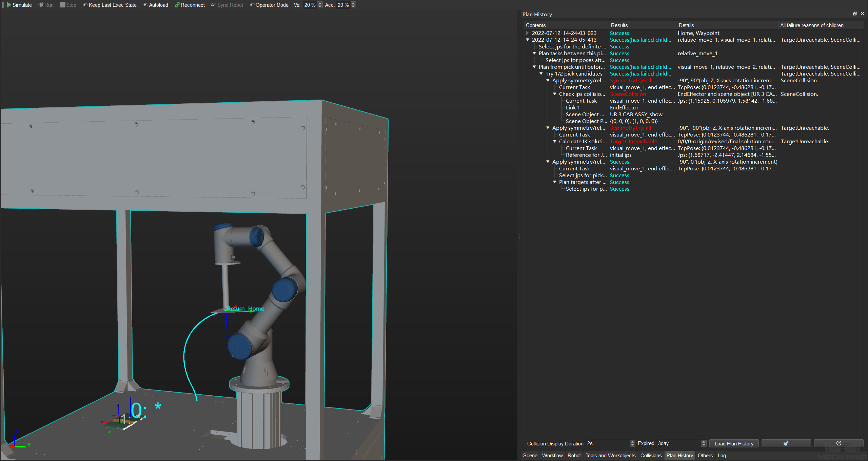Click Collision Display Duration spinner
The image size is (868, 461).
[632, 443]
